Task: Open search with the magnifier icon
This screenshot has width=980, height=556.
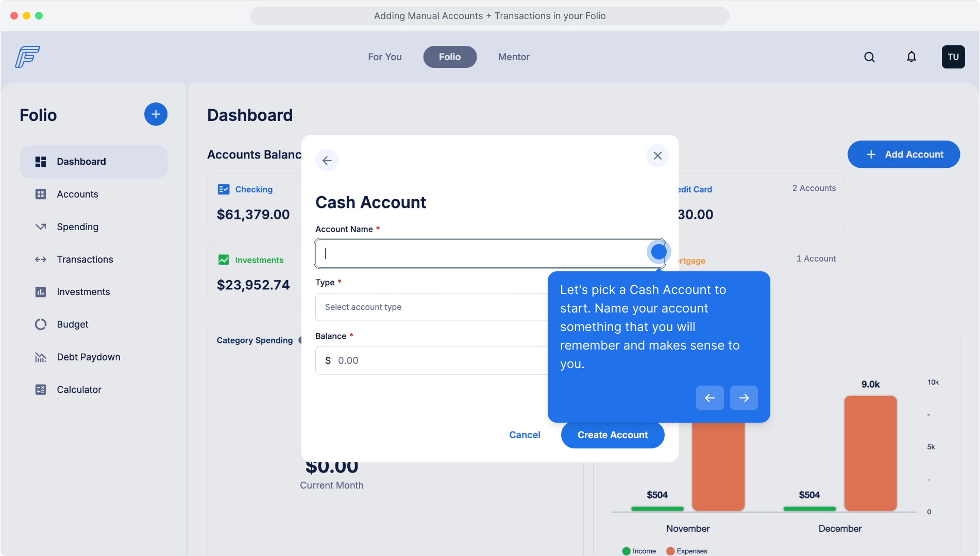Action: point(869,57)
